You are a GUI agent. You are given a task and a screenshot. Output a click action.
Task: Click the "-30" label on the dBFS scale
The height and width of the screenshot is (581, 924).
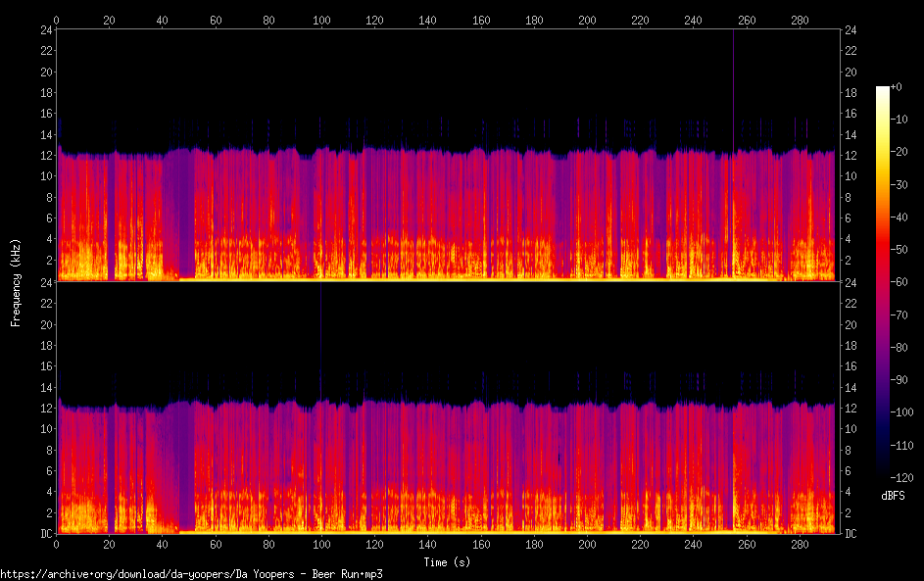904,185
